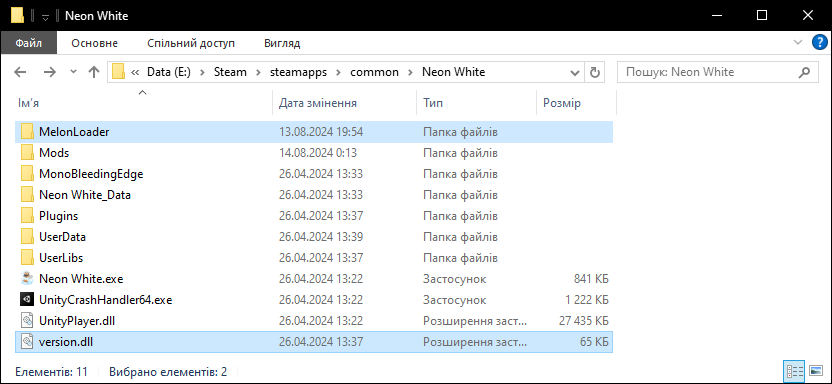The image size is (832, 384).
Task: Open the quick access toolbar dropdown
Action: (46, 17)
